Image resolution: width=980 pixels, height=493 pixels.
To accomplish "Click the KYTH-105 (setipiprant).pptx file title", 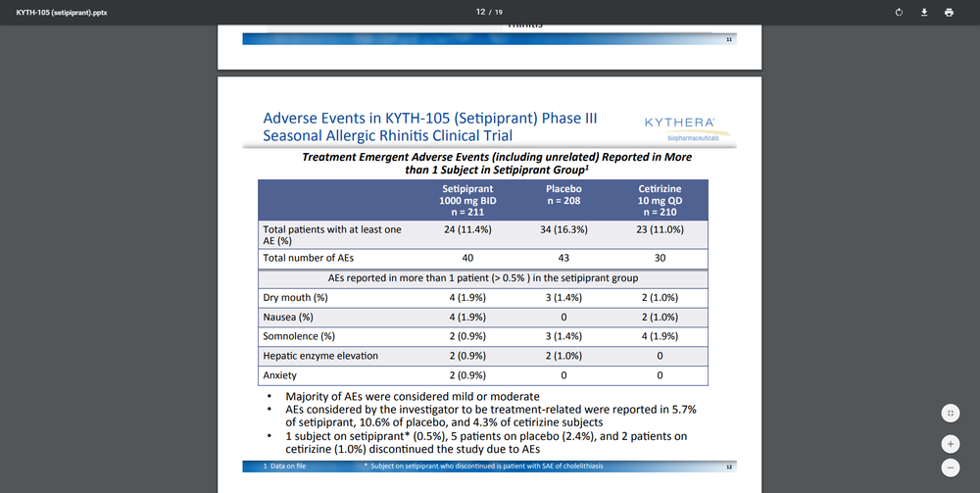I will (x=62, y=12).
